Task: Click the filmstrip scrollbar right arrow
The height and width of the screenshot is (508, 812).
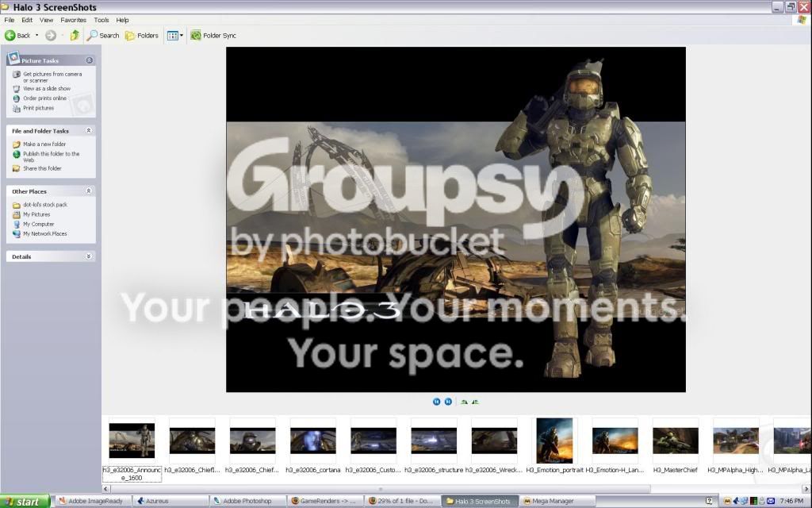Action: tap(806, 488)
